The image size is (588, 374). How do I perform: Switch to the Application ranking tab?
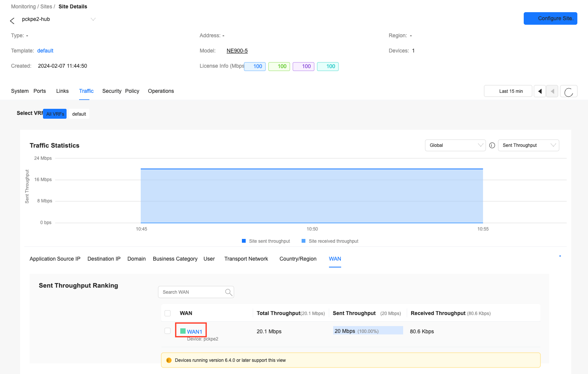[x=43, y=259]
